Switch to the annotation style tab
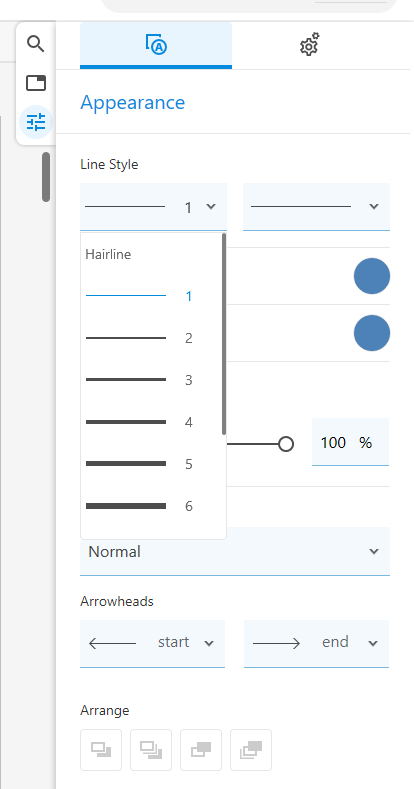This screenshot has height=789, width=414. (x=156, y=45)
